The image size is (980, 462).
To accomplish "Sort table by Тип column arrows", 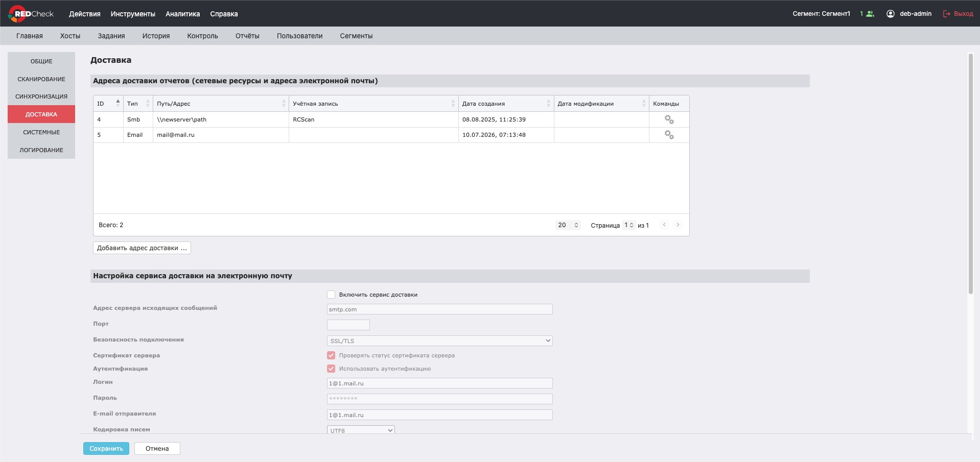I will pos(148,103).
